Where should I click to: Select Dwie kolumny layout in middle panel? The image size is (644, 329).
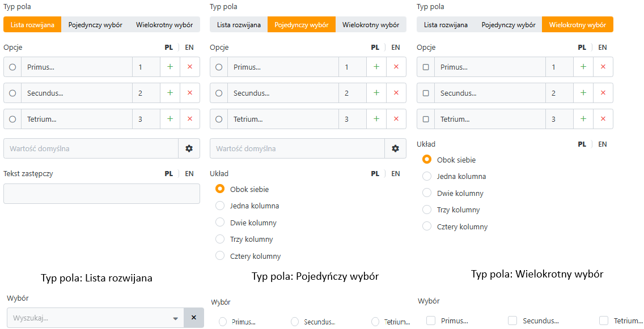pos(220,223)
